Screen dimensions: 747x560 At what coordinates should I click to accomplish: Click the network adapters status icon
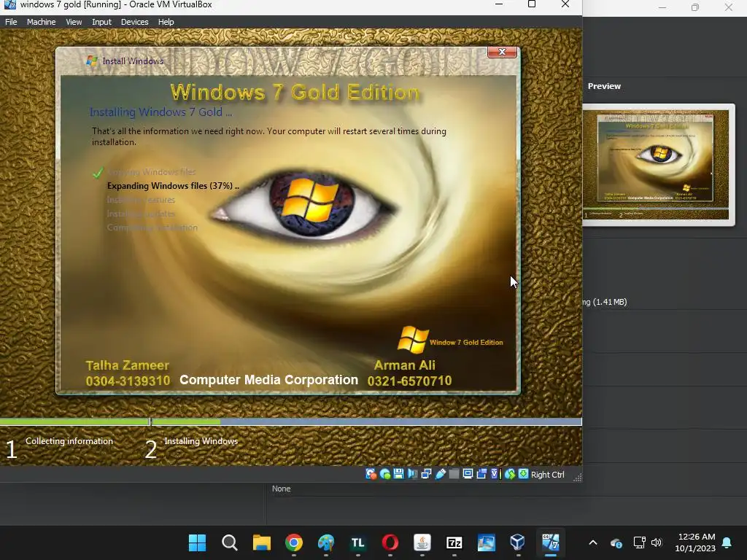pos(426,474)
